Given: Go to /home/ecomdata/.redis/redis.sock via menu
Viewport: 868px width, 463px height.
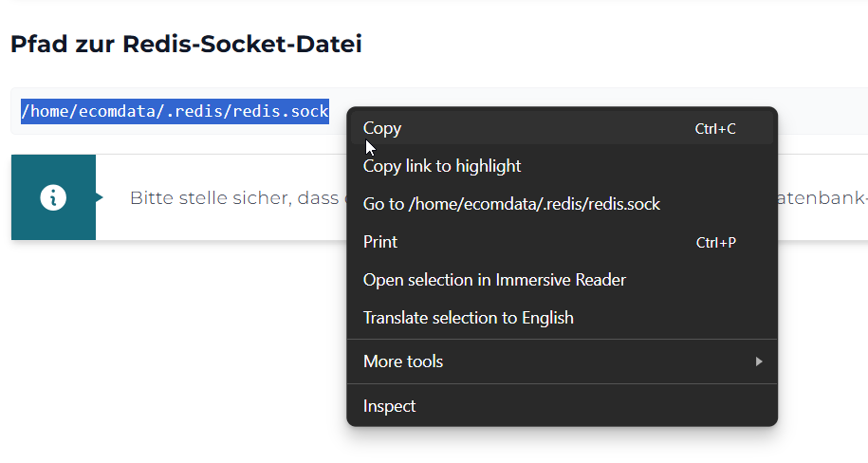Looking at the screenshot, I should (511, 204).
